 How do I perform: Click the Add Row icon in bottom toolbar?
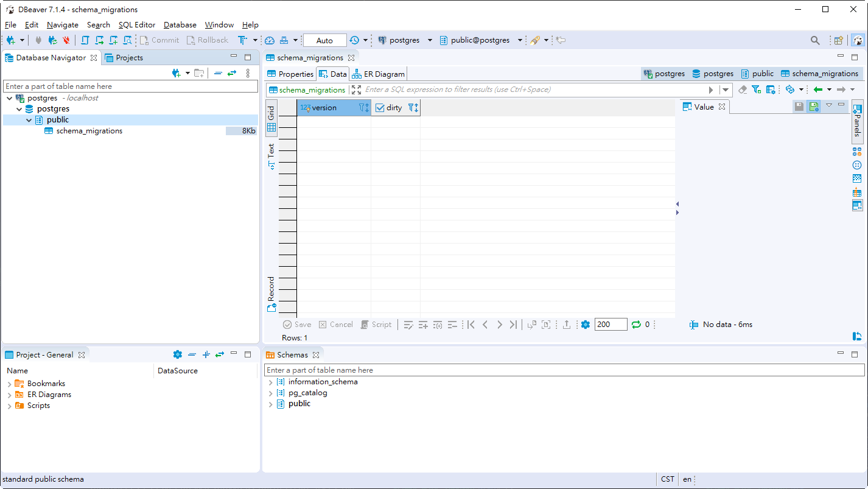(423, 325)
